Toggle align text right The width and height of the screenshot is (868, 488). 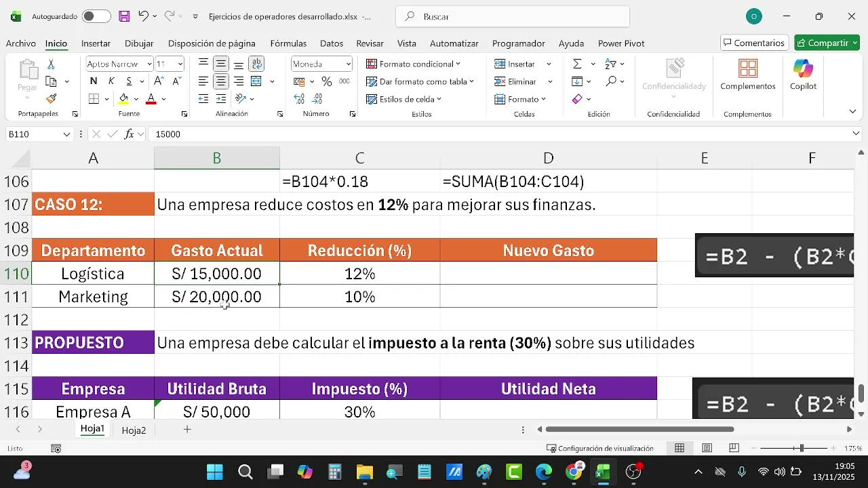coord(239,81)
